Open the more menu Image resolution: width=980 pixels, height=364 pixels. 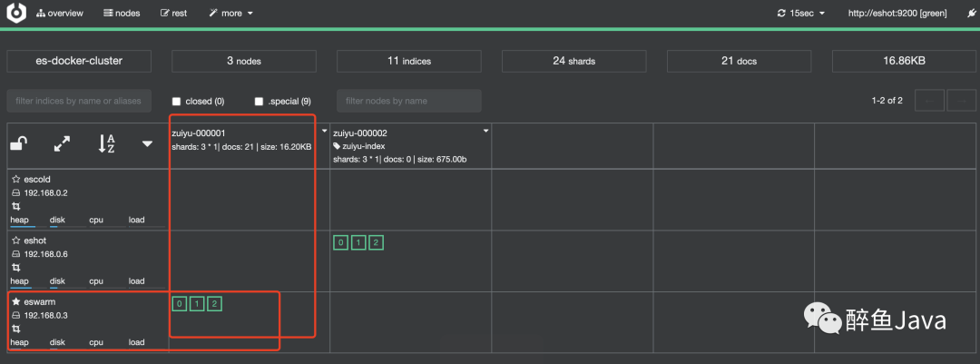pyautogui.click(x=231, y=13)
